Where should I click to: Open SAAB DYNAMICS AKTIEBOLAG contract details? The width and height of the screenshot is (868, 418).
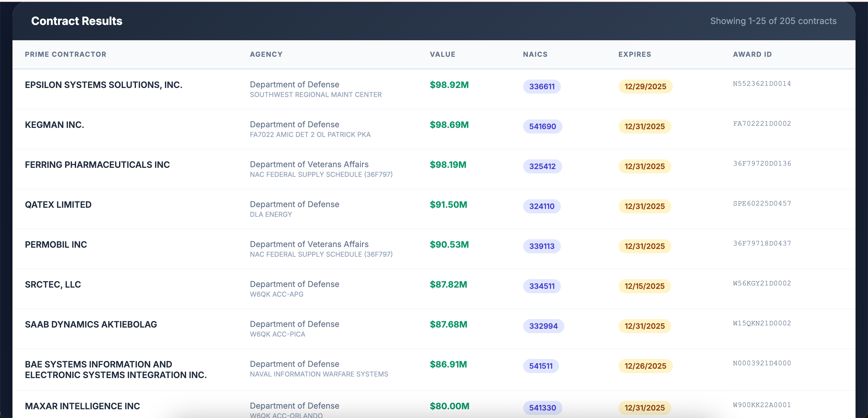pyautogui.click(x=91, y=324)
